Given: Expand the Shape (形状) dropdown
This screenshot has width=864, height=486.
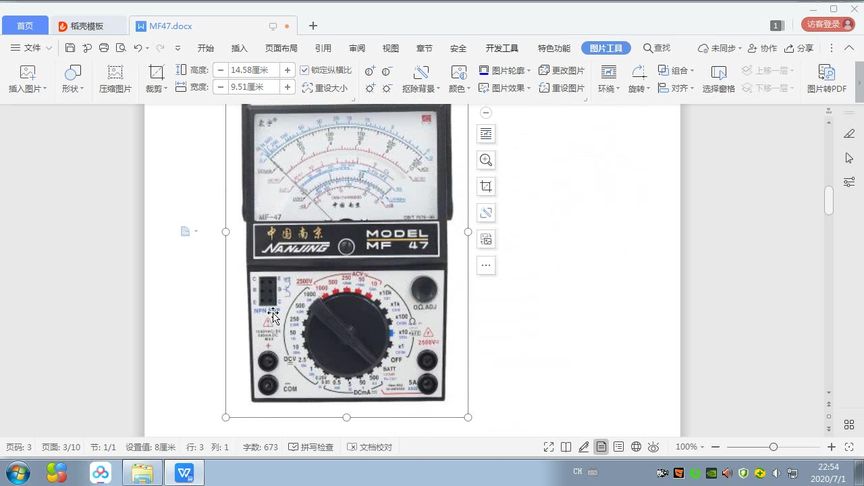Looking at the screenshot, I should pyautogui.click(x=82, y=89).
